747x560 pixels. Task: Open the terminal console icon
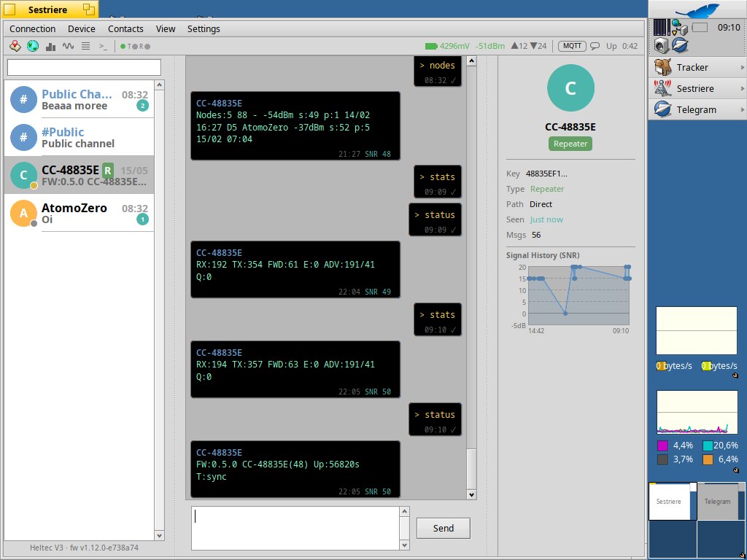click(104, 46)
